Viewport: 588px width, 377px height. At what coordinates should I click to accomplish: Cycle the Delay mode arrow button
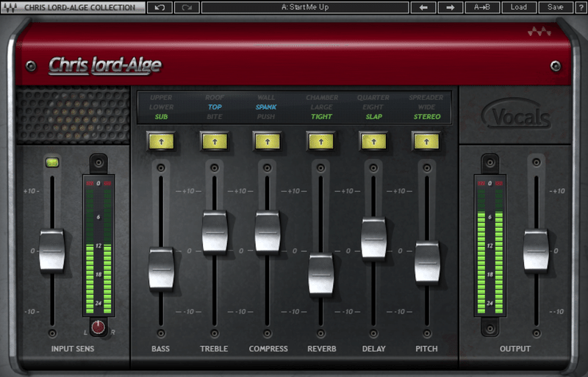[373, 142]
